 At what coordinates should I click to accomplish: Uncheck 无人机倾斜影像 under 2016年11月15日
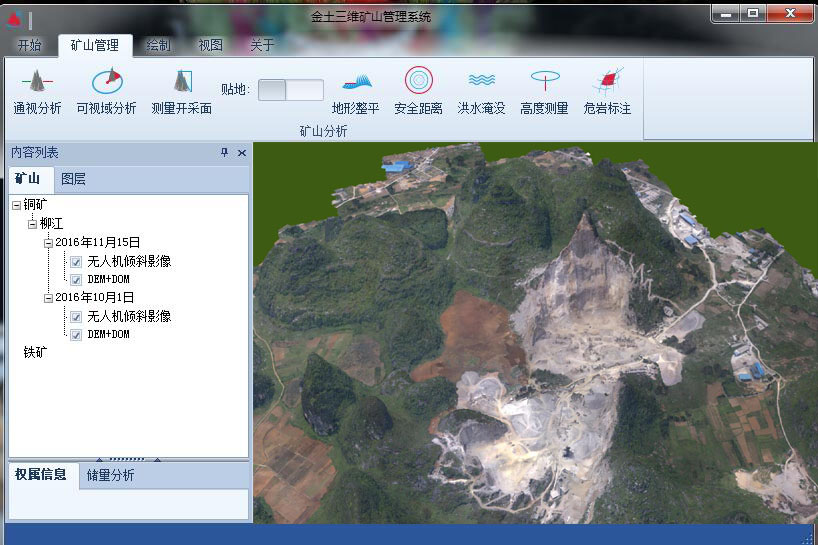(x=76, y=262)
